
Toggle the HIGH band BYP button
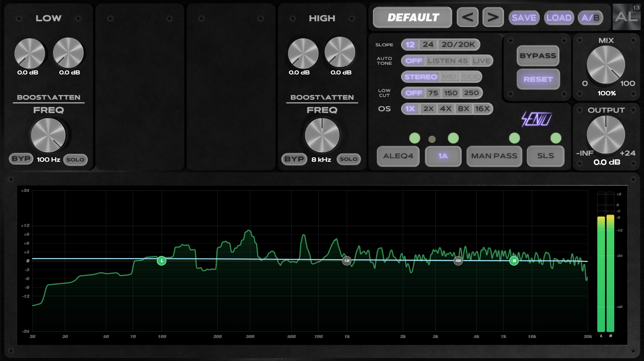click(294, 159)
